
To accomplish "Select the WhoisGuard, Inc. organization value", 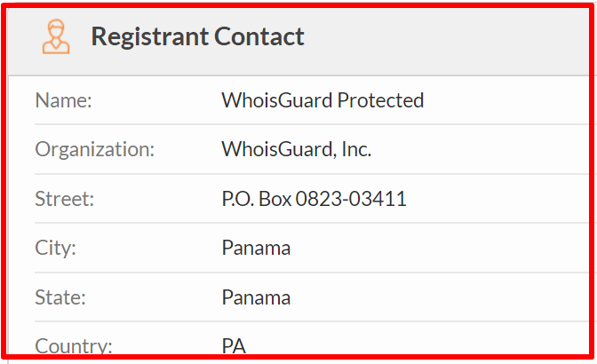I will tap(296, 149).
